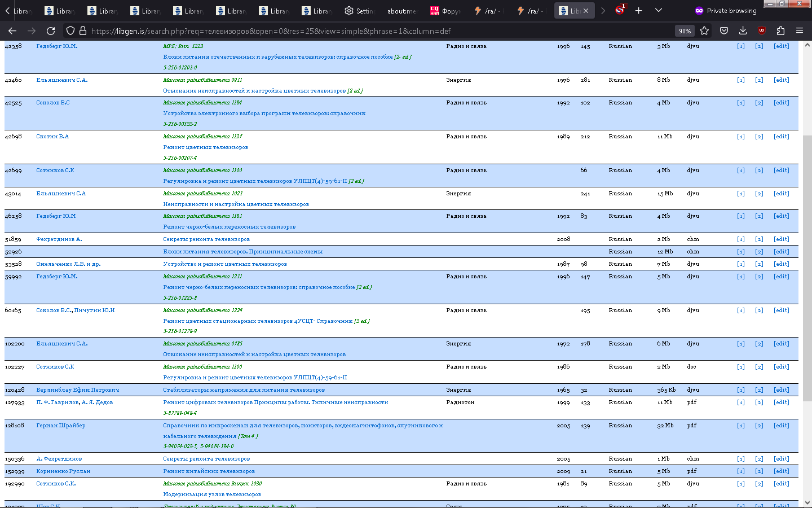This screenshot has width=812, height=508.
Task: Switch to the Форум tab
Action: [x=445, y=11]
